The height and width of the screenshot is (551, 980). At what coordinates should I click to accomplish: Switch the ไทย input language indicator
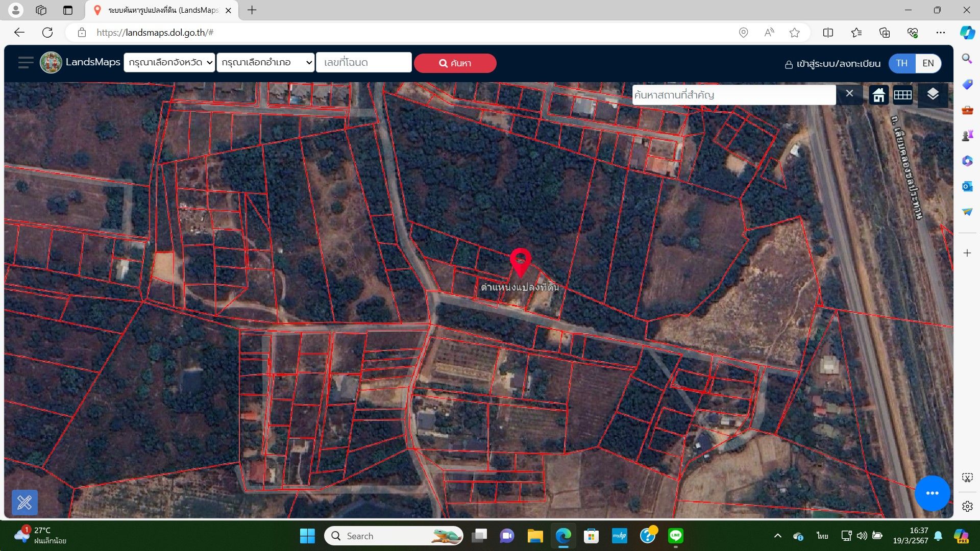[x=822, y=536]
